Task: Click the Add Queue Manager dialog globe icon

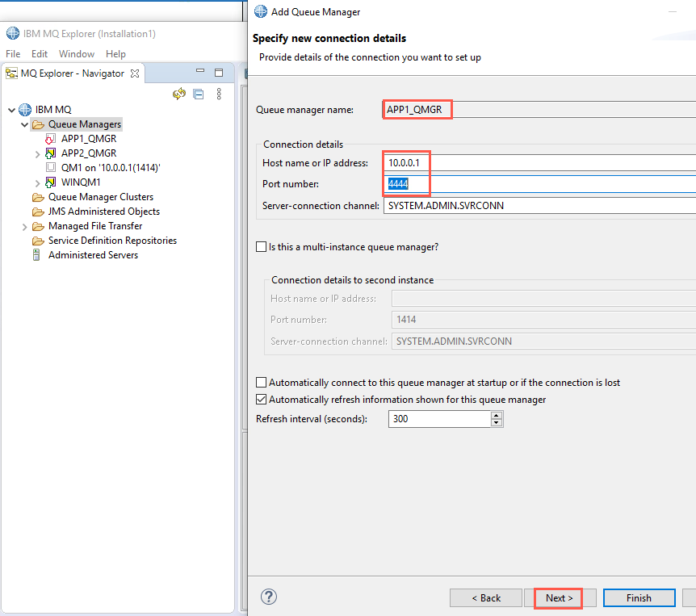Action: point(261,11)
